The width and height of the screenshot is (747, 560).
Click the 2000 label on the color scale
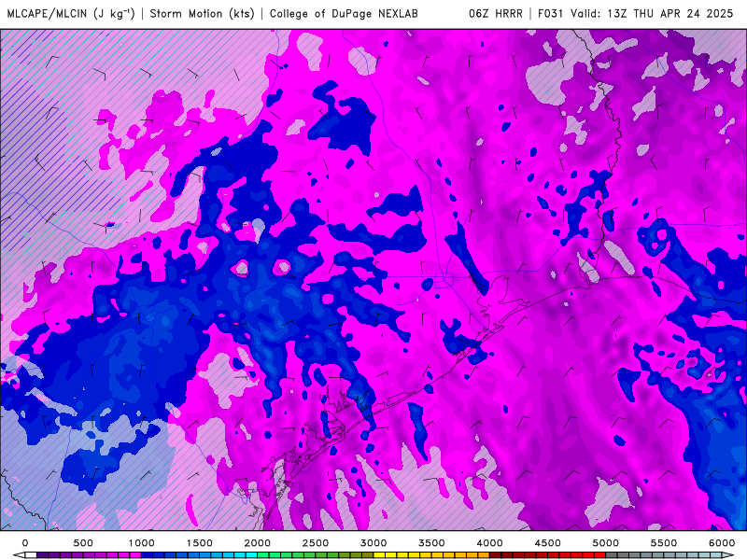(x=258, y=543)
